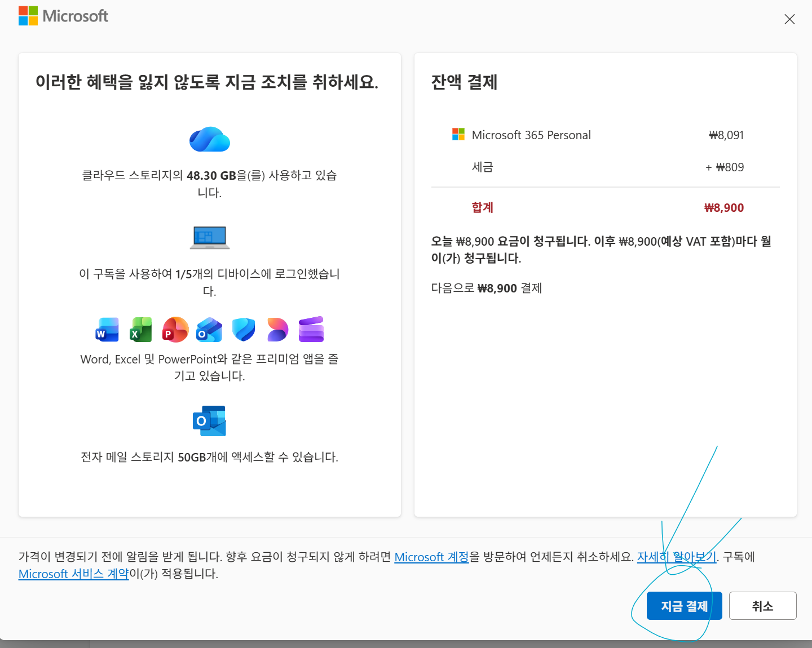Click the 취소 button
Viewport: 812px width, 648px height.
coord(763,606)
